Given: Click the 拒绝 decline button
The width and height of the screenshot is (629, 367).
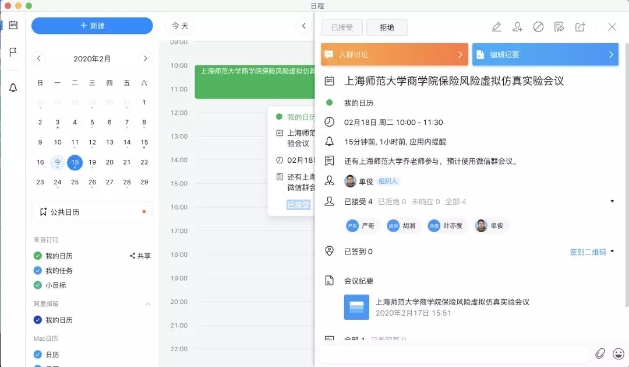Looking at the screenshot, I should point(387,27).
